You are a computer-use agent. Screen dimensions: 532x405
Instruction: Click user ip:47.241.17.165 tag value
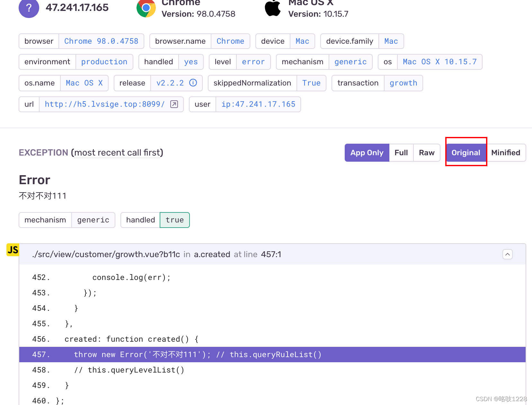[x=258, y=104]
